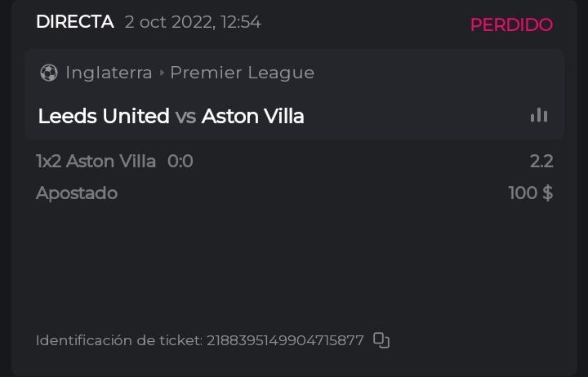Click the PERDIDO bet status label
This screenshot has height=377, width=588.
tap(511, 24)
